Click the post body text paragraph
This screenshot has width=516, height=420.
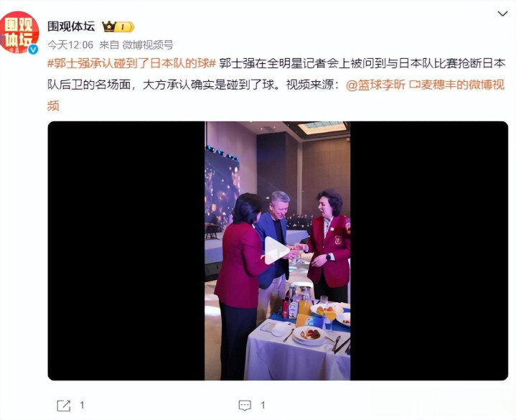(276, 85)
